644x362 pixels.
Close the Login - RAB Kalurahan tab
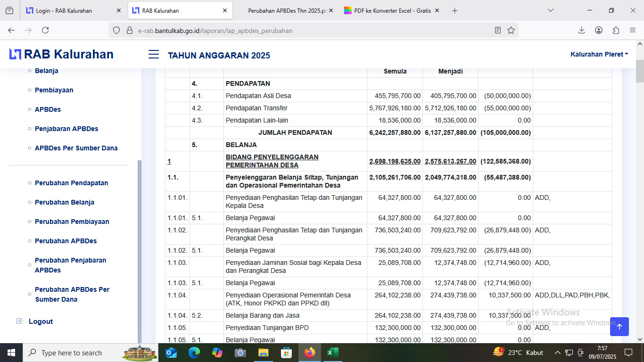(119, 10)
